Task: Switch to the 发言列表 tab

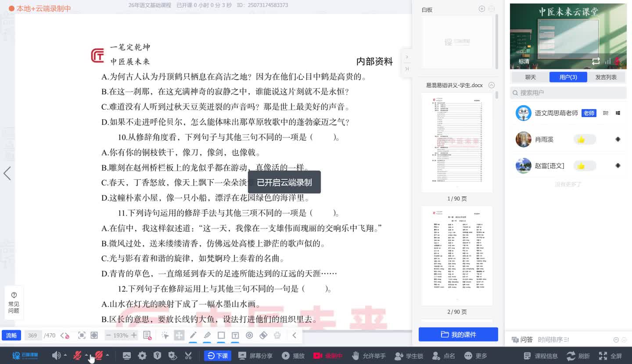Action: pos(606,76)
